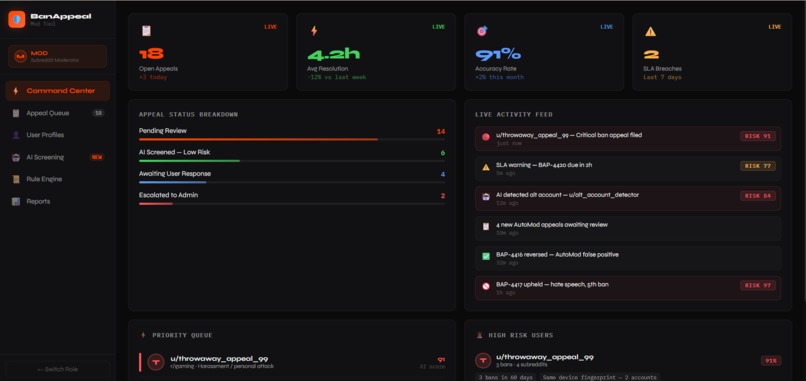Click the Reports chart icon
This screenshot has width=806, height=381.
tap(16, 202)
